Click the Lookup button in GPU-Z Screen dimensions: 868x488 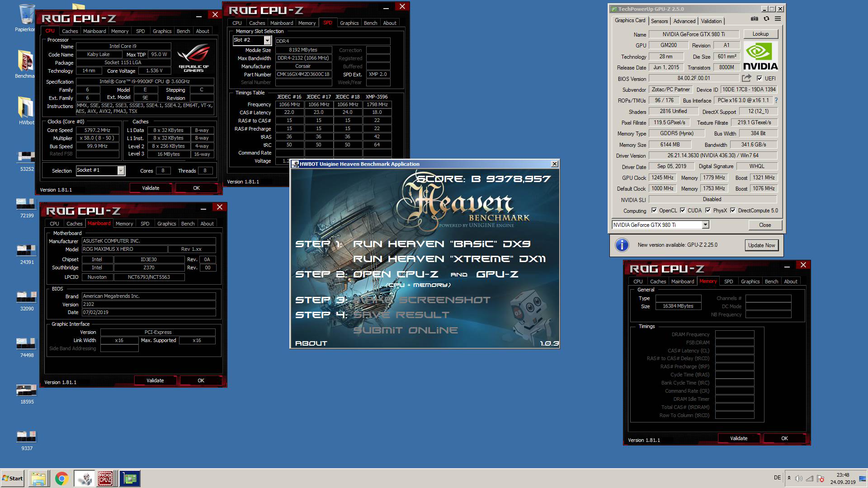tap(760, 34)
